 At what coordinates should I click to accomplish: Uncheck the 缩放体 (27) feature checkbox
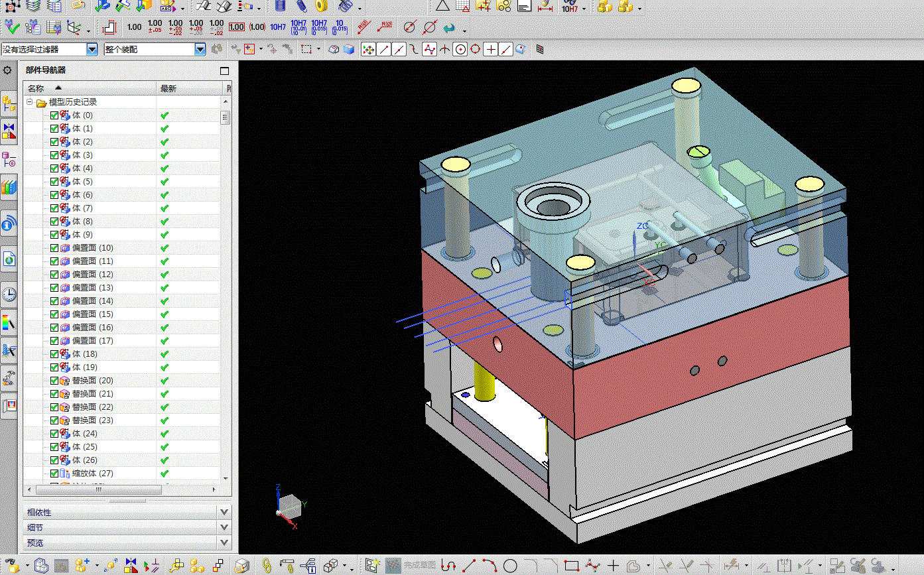[x=54, y=474]
